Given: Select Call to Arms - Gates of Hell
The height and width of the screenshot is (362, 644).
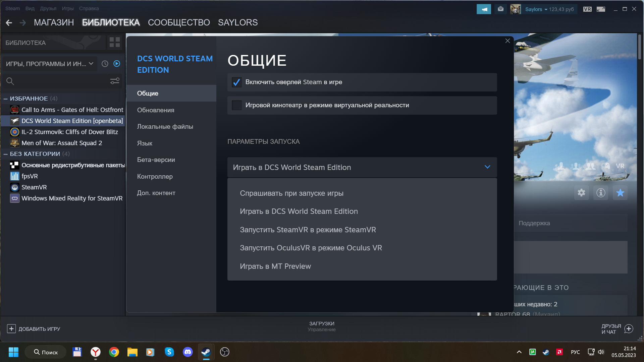Looking at the screenshot, I should coord(66,110).
